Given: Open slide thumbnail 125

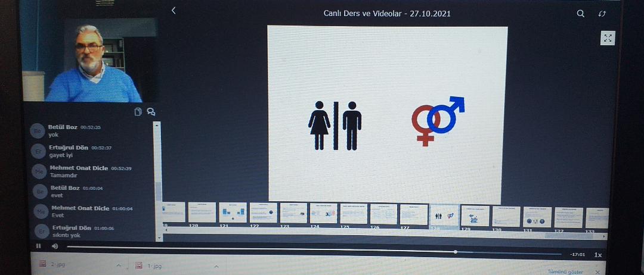Looking at the screenshot, I should (x=354, y=214).
